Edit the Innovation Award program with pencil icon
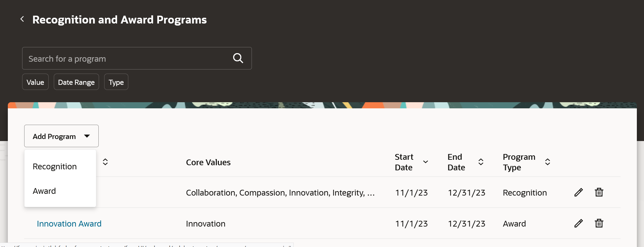The height and width of the screenshot is (247, 644). [578, 223]
